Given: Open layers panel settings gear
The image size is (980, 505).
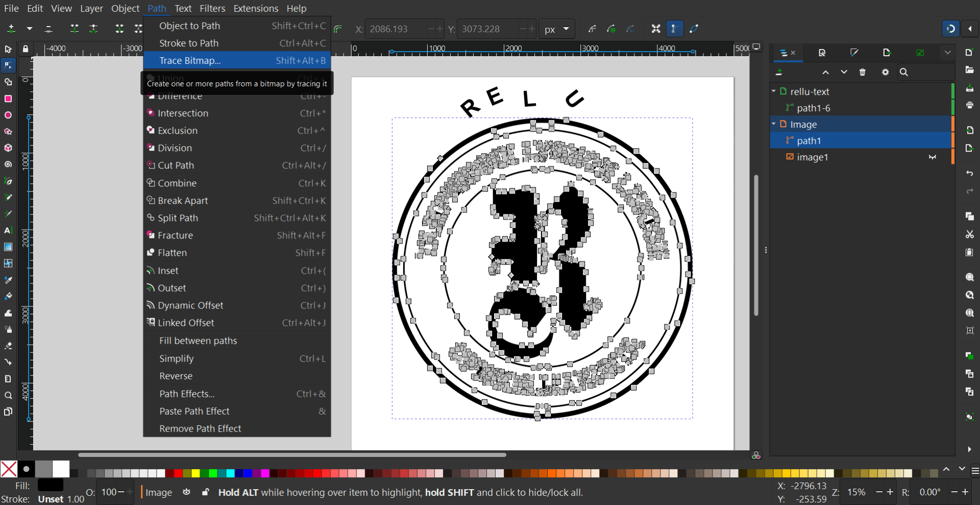Looking at the screenshot, I should click(885, 72).
